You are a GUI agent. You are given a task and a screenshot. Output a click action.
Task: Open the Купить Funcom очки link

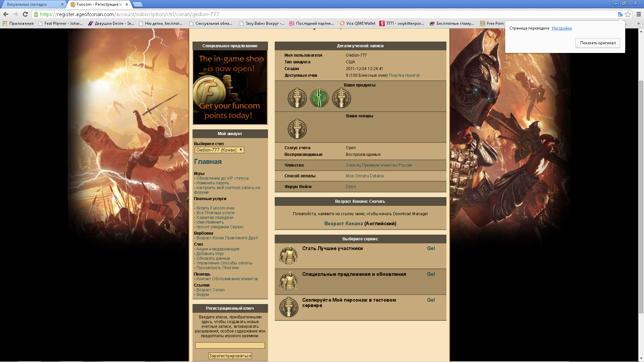pos(215,208)
